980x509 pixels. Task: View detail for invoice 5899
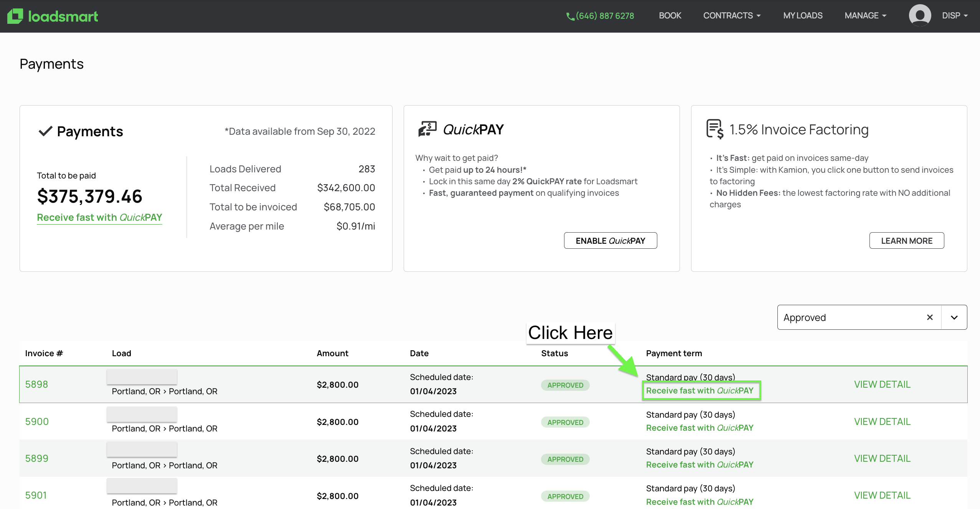click(882, 458)
